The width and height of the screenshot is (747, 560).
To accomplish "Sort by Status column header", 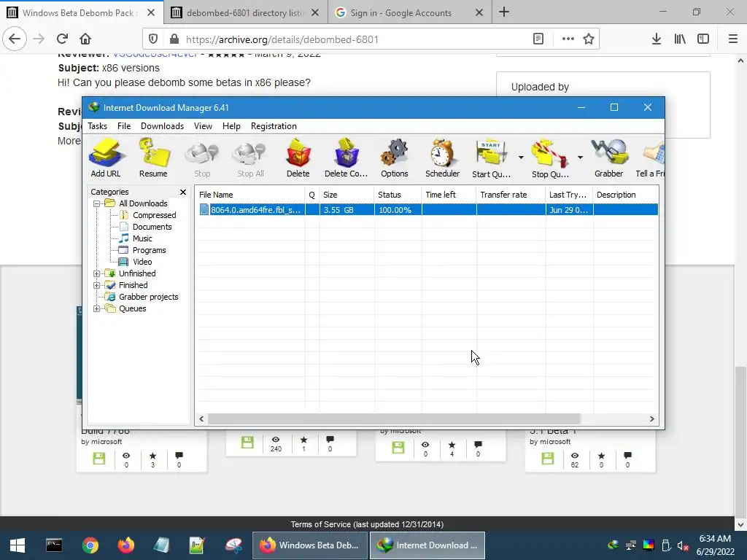I will point(398,195).
